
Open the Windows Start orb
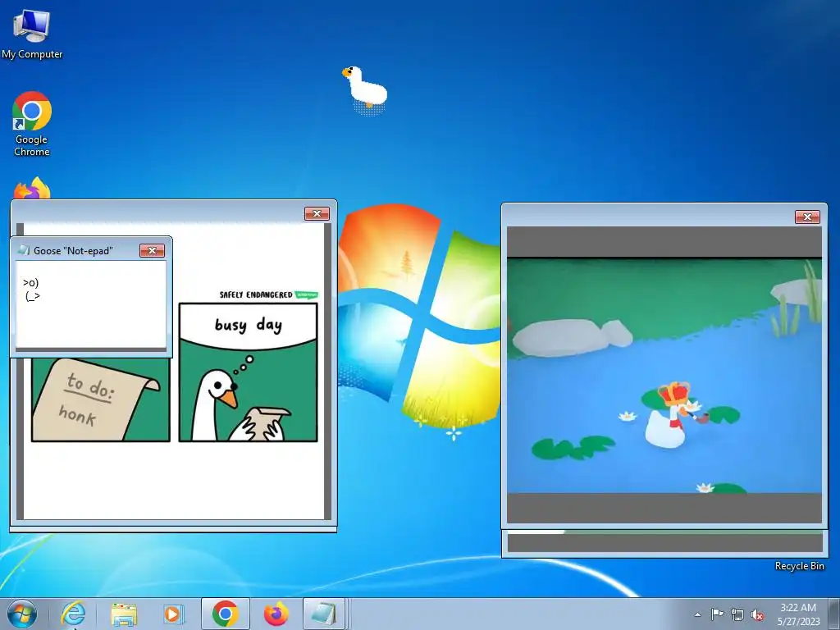[x=22, y=614]
